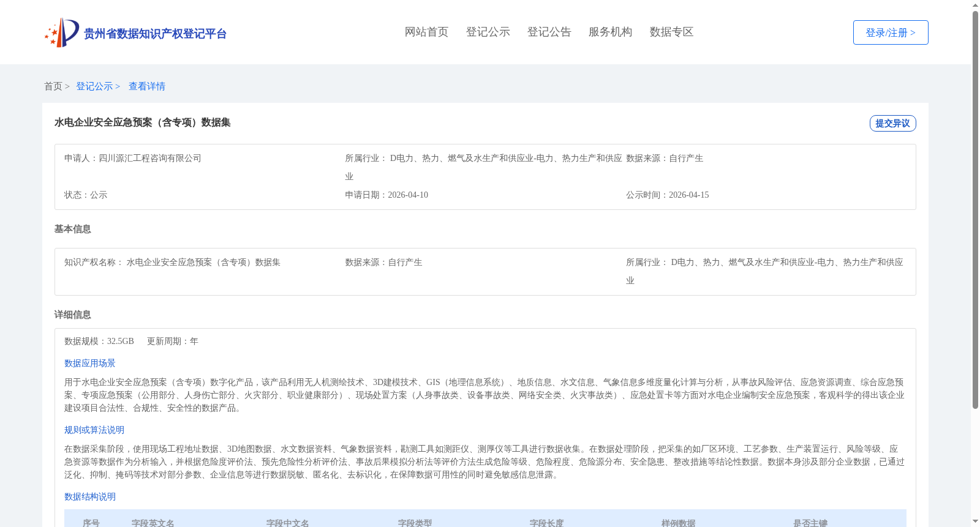Click the 数据规模：32.5GB text
Screen dimensions: 980x527
(x=99, y=341)
